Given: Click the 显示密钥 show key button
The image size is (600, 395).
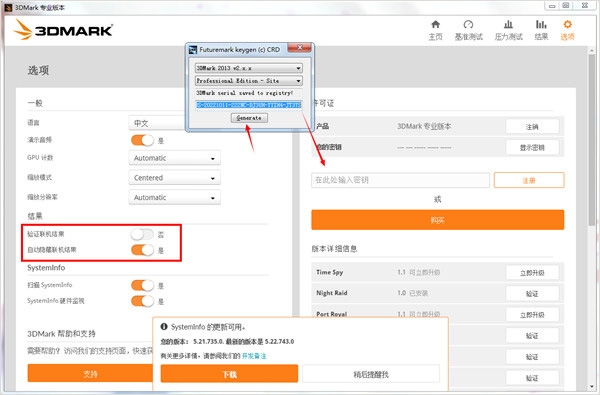Looking at the screenshot, I should 532,147.
